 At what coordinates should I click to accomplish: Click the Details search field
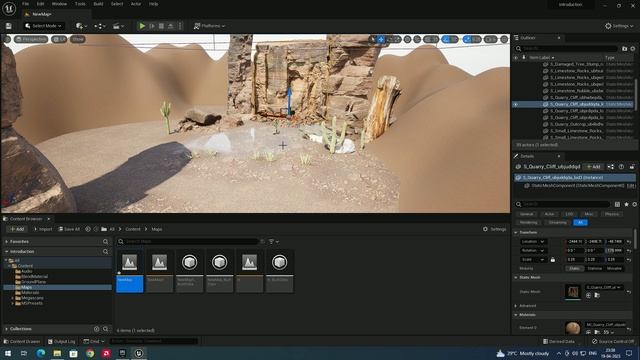coord(563,204)
